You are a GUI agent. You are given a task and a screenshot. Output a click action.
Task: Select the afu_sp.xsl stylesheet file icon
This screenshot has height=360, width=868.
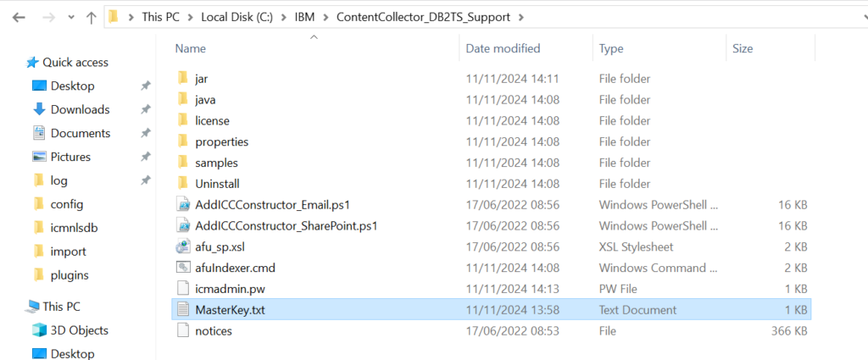click(183, 246)
